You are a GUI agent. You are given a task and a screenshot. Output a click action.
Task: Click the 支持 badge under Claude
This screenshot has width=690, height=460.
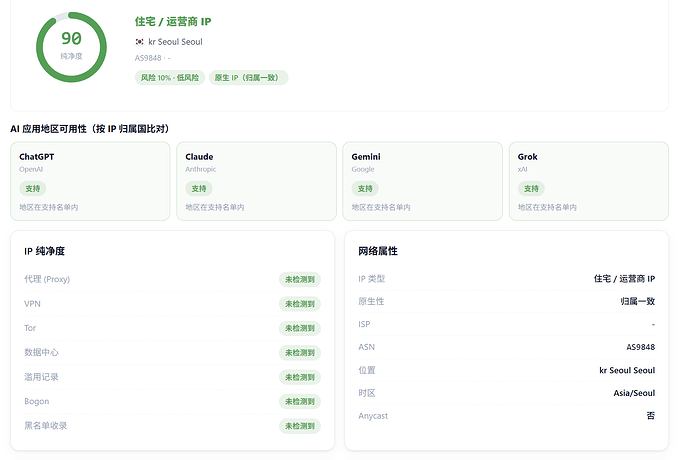199,188
